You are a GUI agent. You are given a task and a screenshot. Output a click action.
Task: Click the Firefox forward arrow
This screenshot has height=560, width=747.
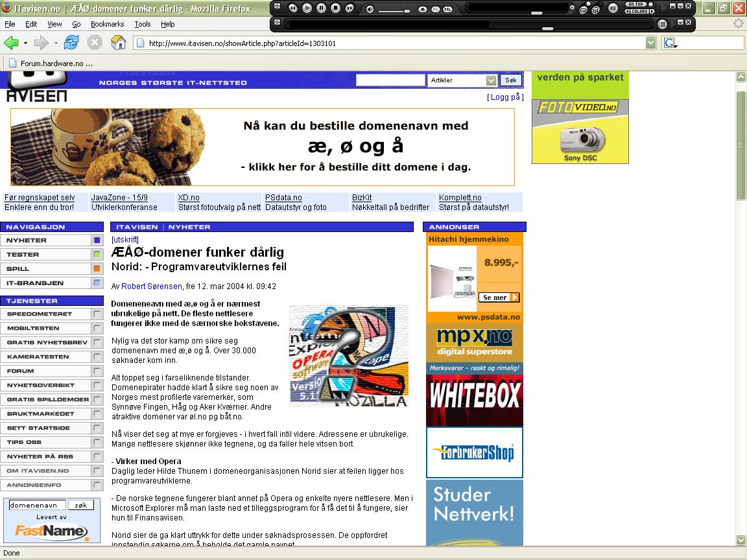(x=41, y=43)
